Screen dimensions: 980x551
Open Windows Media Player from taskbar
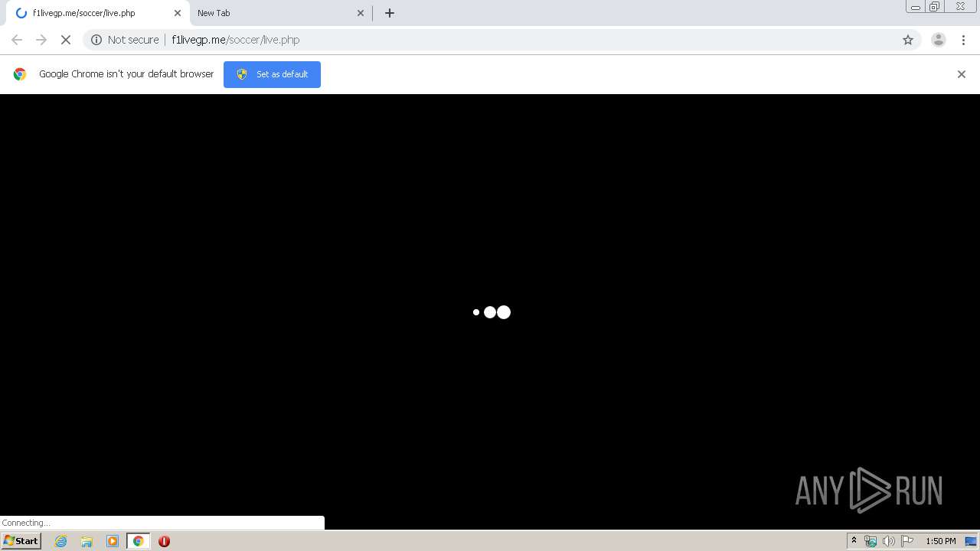(113, 541)
